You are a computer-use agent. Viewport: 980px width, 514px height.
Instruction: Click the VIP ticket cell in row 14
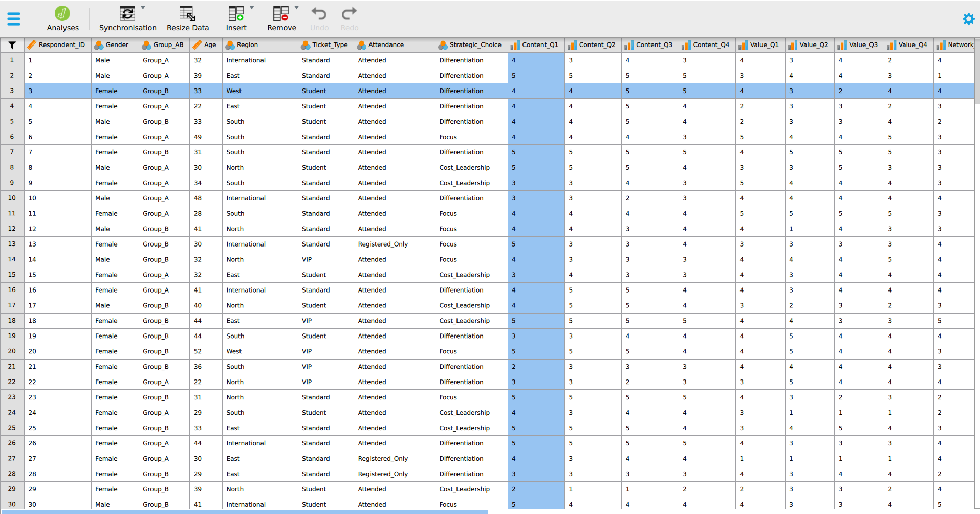(326, 259)
